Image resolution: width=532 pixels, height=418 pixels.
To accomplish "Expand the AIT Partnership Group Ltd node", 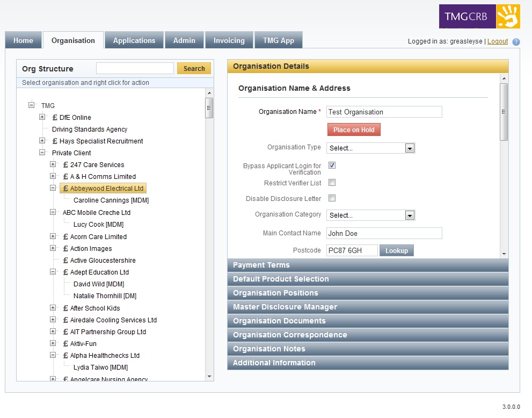I will (53, 331).
